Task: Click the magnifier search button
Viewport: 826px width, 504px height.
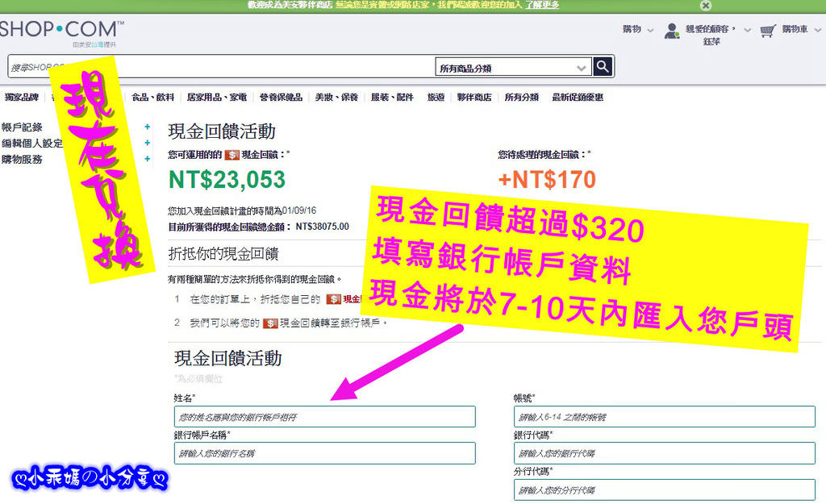Action: click(603, 67)
